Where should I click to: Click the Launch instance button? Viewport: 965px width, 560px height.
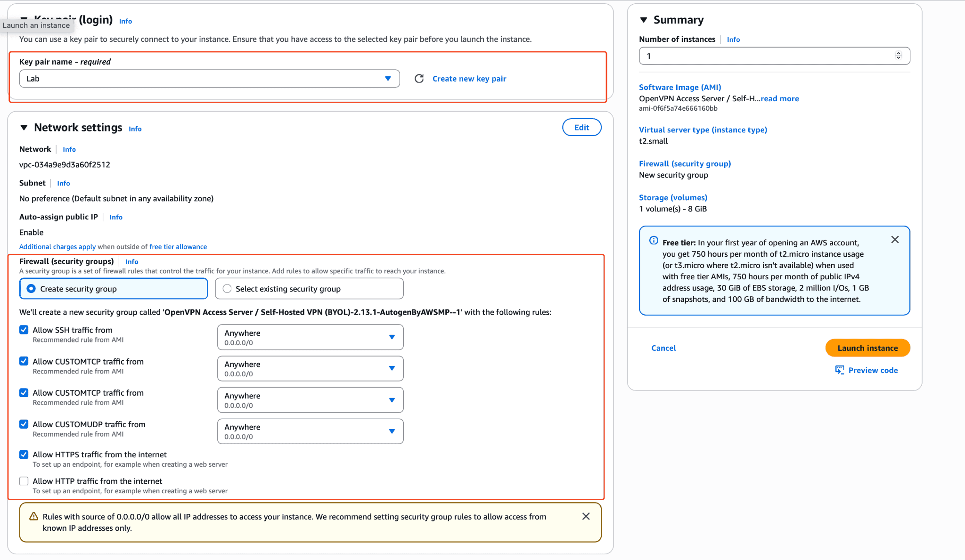tap(867, 348)
